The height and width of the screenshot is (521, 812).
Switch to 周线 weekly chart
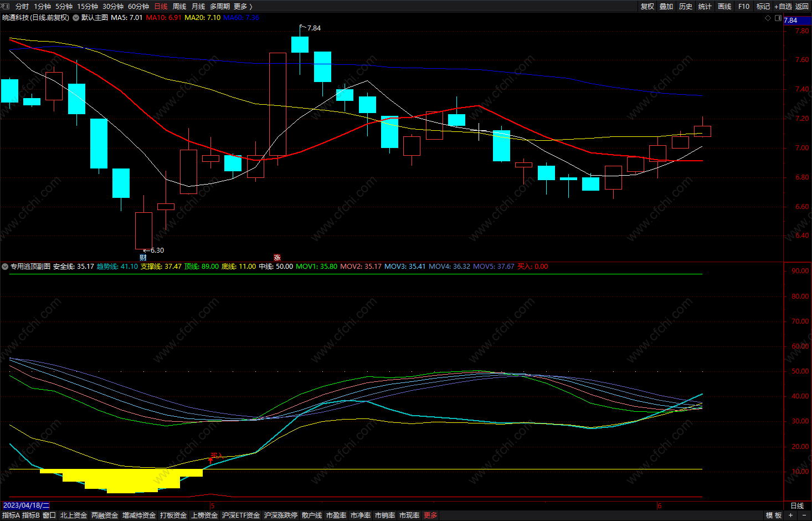179,7
